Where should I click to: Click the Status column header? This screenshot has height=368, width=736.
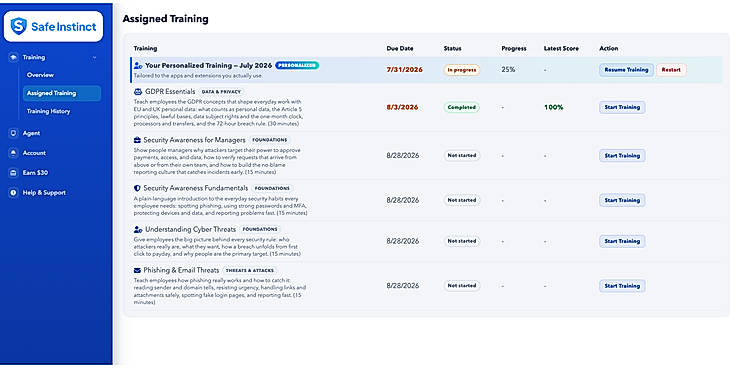(x=452, y=48)
